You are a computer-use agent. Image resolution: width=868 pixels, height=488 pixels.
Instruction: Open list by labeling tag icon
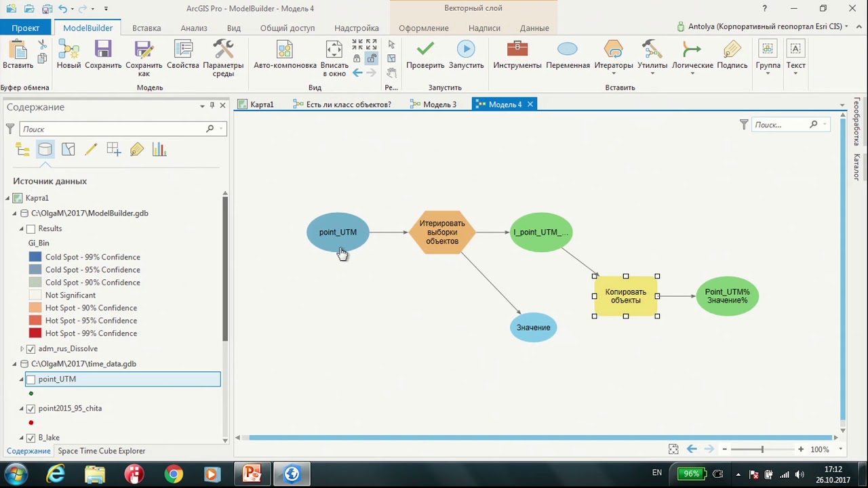click(x=137, y=150)
